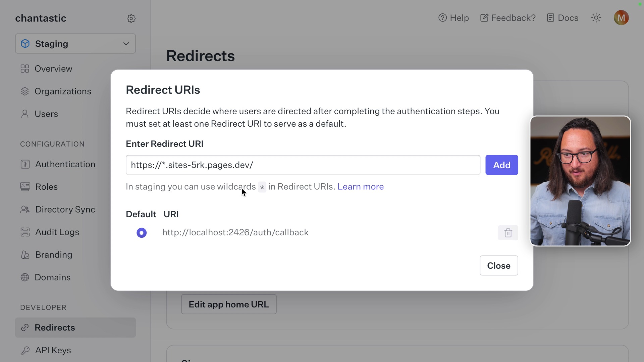The width and height of the screenshot is (644, 362).
Task: Toggle light/dark theme with the sun icon
Action: tap(596, 17)
